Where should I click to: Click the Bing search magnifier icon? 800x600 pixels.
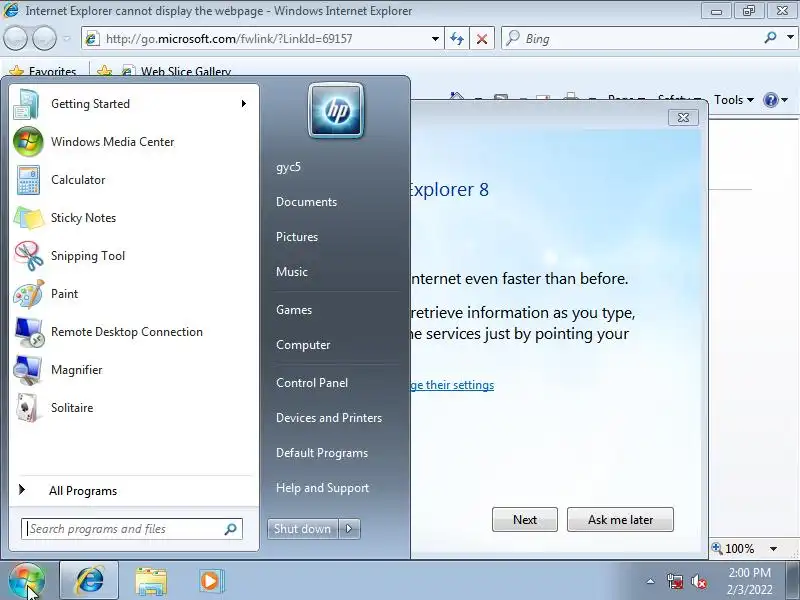point(770,38)
